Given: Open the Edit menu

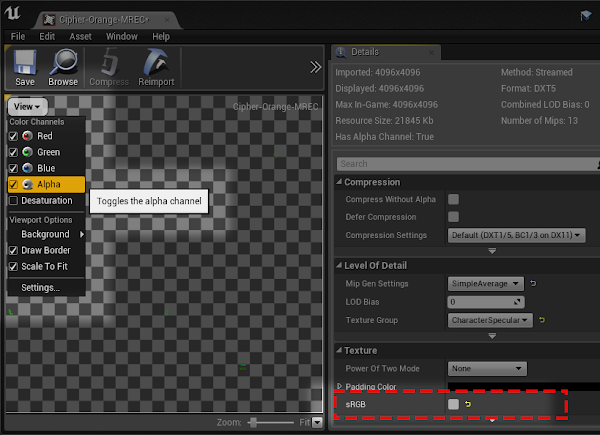Looking at the screenshot, I should 47,36.
